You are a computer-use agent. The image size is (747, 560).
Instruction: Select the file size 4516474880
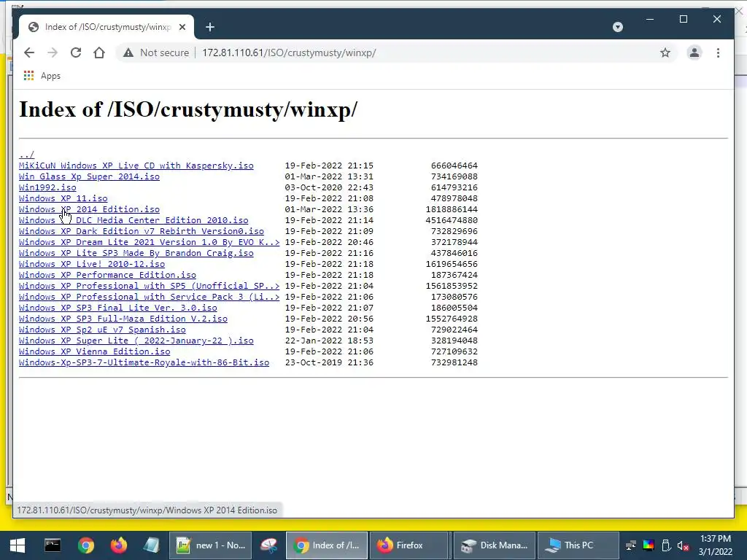point(452,220)
